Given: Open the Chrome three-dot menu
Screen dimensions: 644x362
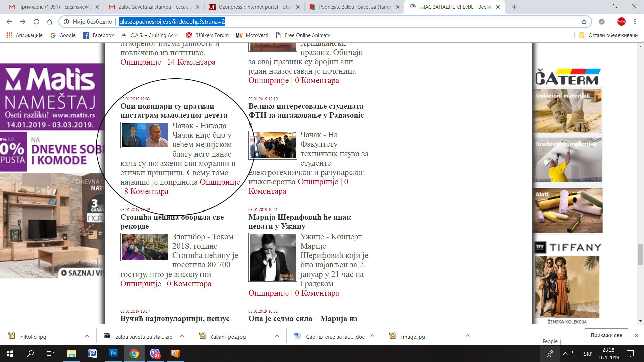Looking at the screenshot, I should click(x=635, y=22).
